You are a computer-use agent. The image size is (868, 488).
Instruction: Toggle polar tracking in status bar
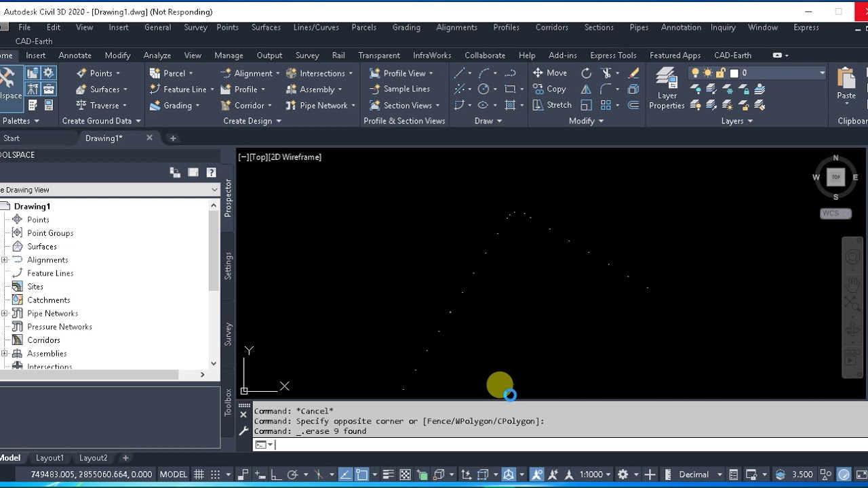292,474
